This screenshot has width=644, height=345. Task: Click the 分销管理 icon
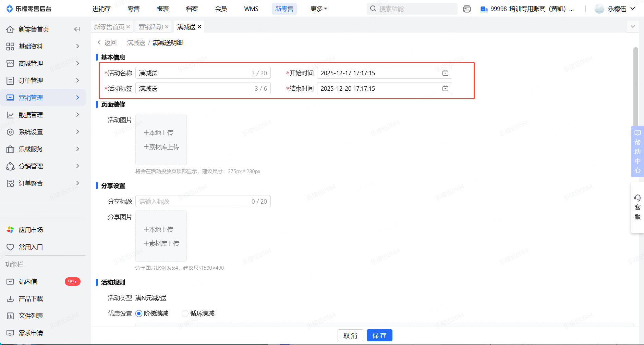[10, 166]
